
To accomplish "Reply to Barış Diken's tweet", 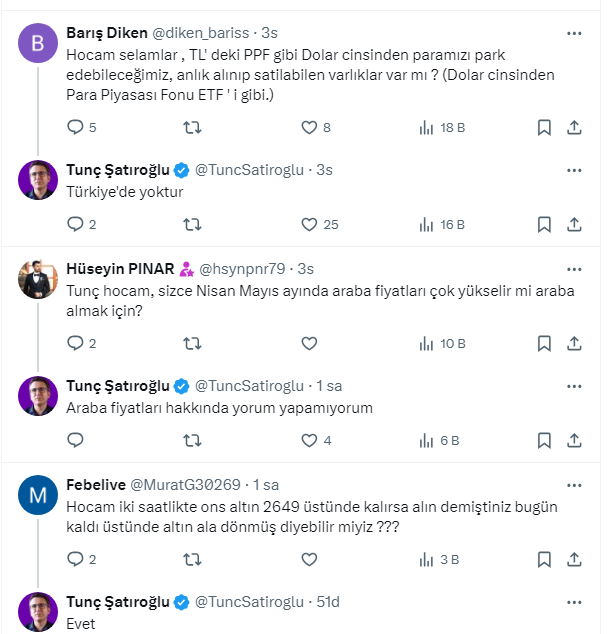I will click(x=76, y=127).
